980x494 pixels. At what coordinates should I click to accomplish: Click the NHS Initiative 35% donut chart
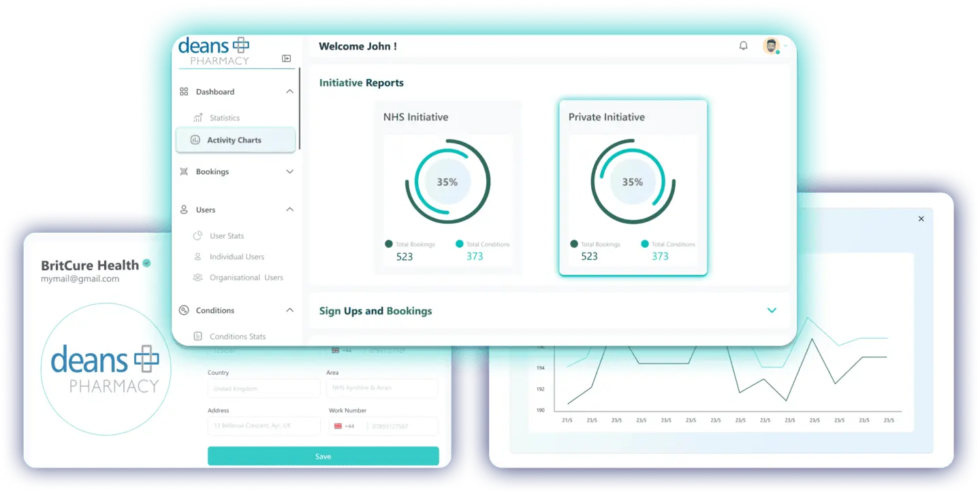coord(447,182)
